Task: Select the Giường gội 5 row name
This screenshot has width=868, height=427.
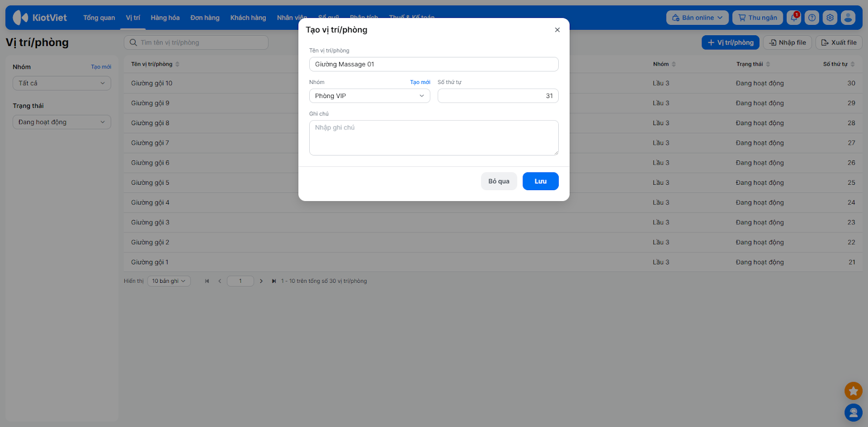Action: [150, 183]
